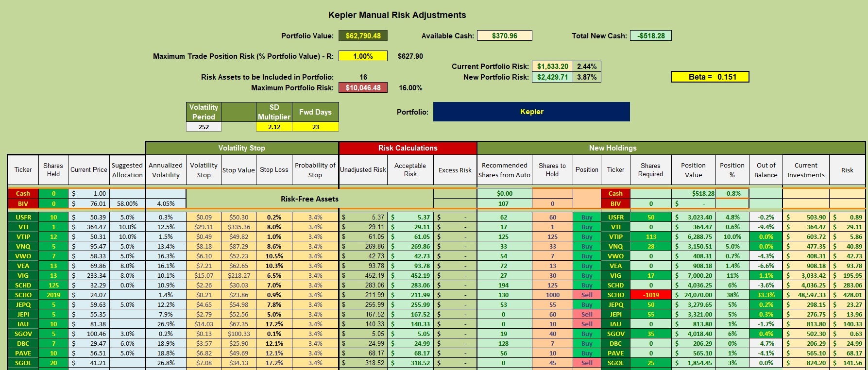
Task: Select the Fwd Days value 23
Action: coord(315,127)
